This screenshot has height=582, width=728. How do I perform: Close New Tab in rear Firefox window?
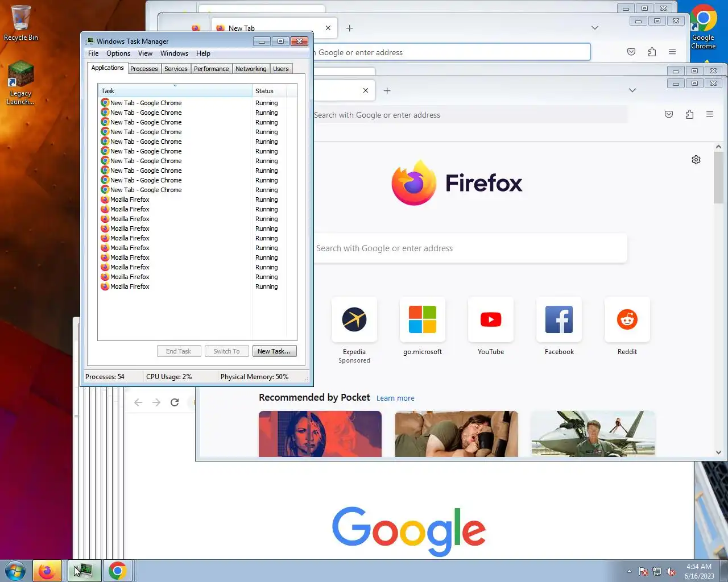pos(328,28)
